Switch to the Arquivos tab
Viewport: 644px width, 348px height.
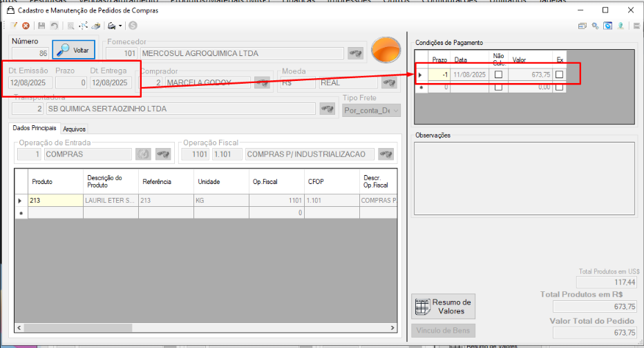[75, 129]
